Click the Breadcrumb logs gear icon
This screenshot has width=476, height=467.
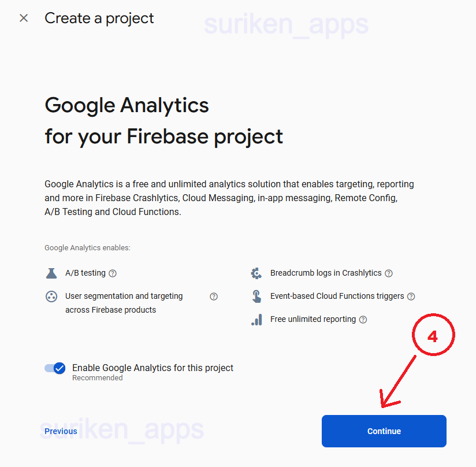pos(256,273)
